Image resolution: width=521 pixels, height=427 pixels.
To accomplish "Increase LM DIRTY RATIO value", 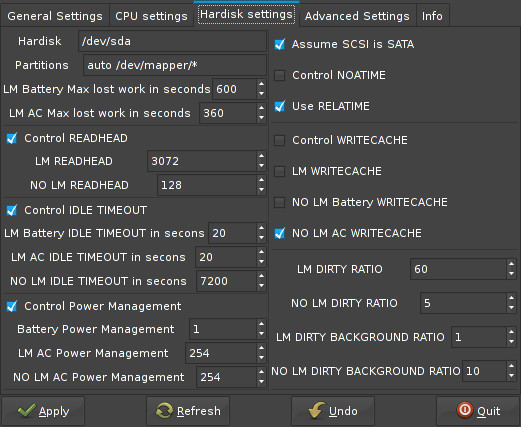I will [x=511, y=264].
